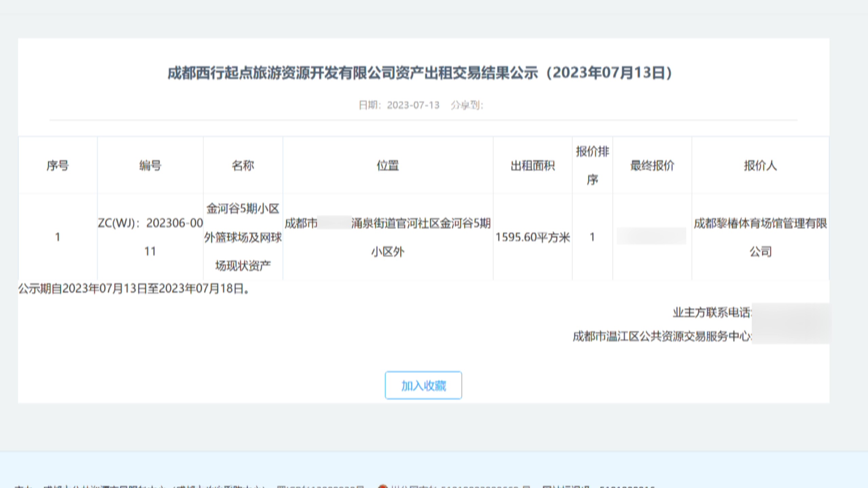Image resolution: width=868 pixels, height=488 pixels.
Task: Click the 加入收藏 favorite button
Action: (x=423, y=385)
